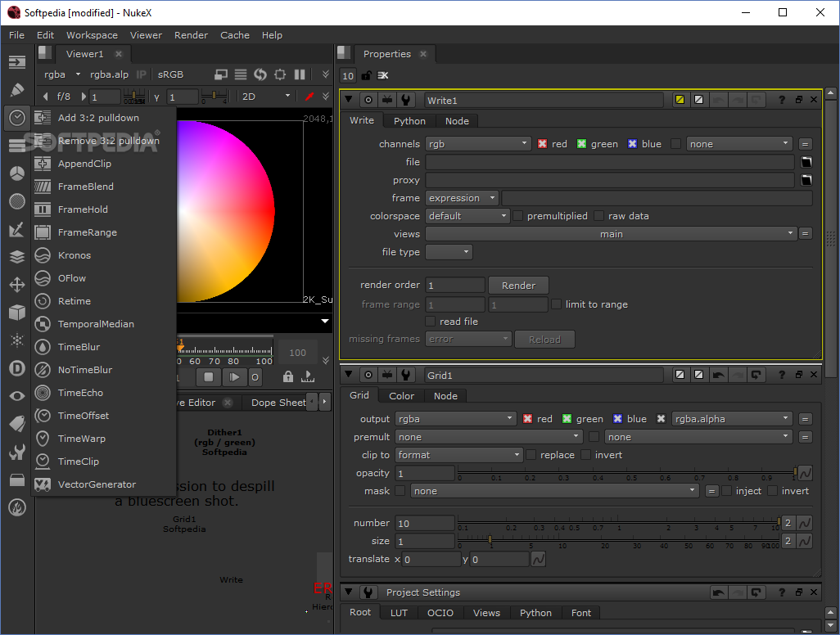Viewport: 840px width, 635px height.
Task: Click the file browse folder icon
Action: tap(806, 162)
